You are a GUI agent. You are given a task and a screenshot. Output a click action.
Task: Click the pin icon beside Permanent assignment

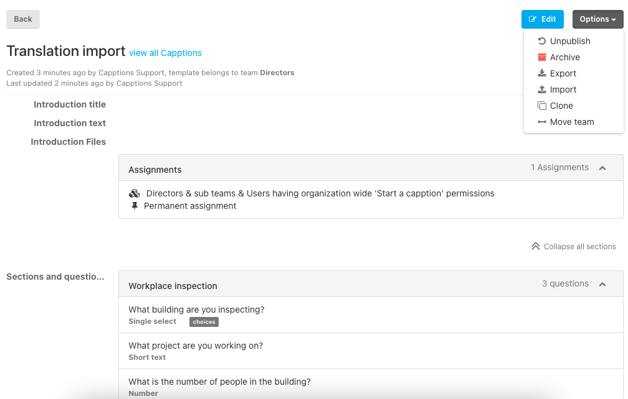[135, 206]
